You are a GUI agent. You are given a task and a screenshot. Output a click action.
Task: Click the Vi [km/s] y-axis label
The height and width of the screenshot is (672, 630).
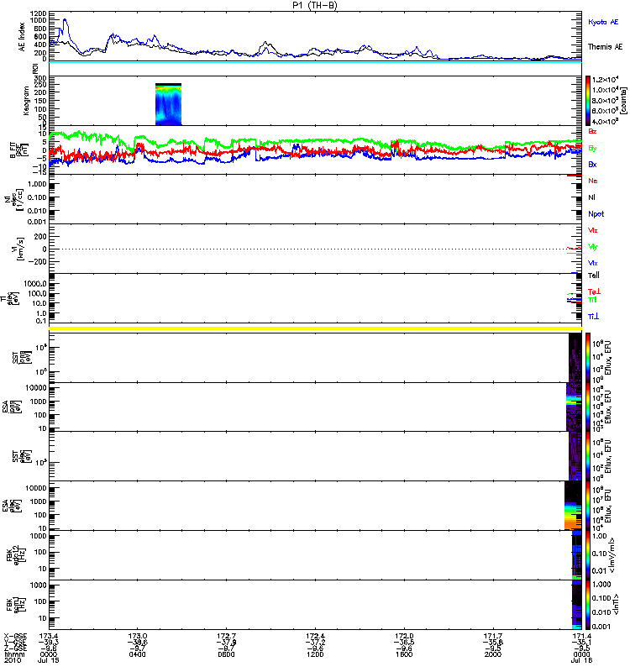click(20, 249)
